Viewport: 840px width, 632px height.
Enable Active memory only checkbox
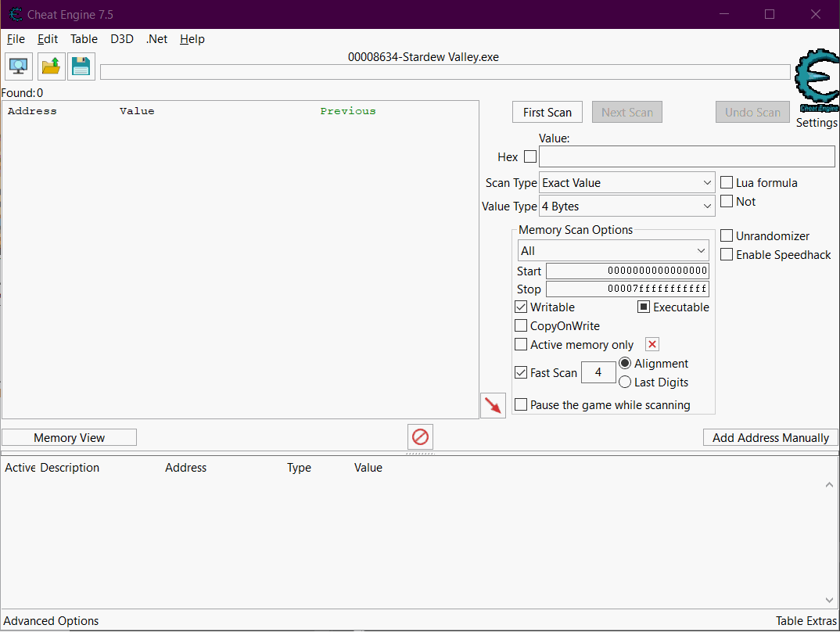click(x=521, y=344)
